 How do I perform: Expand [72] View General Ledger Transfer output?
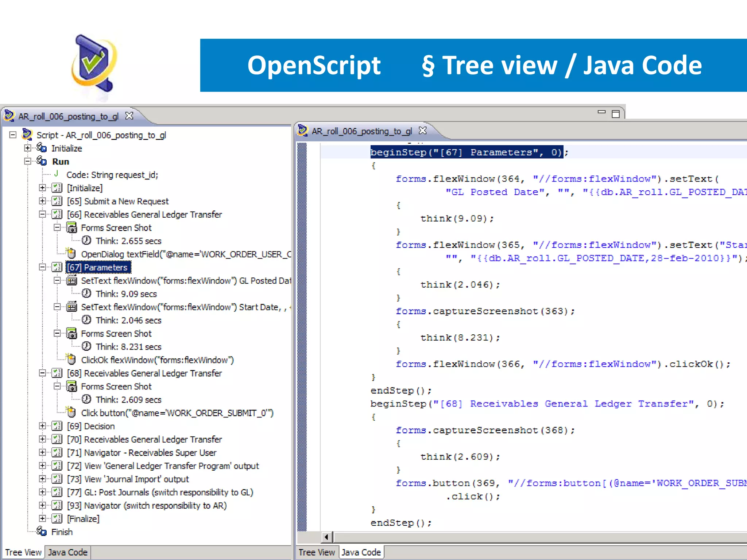click(x=43, y=466)
